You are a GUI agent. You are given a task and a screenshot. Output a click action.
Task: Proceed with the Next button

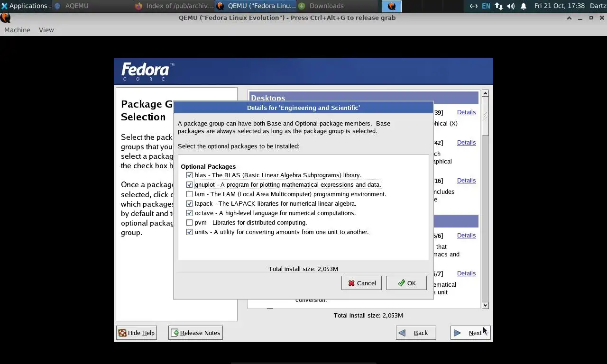(x=470, y=333)
